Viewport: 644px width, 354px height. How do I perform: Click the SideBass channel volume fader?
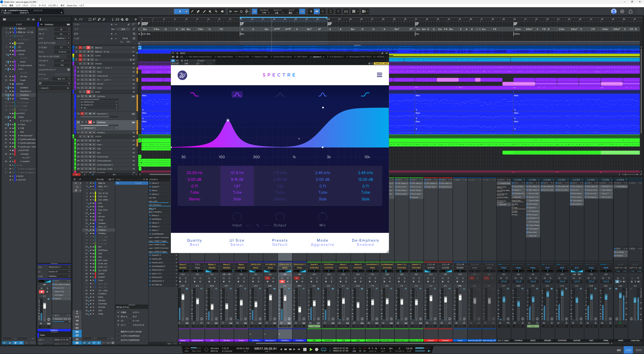[x=285, y=298]
